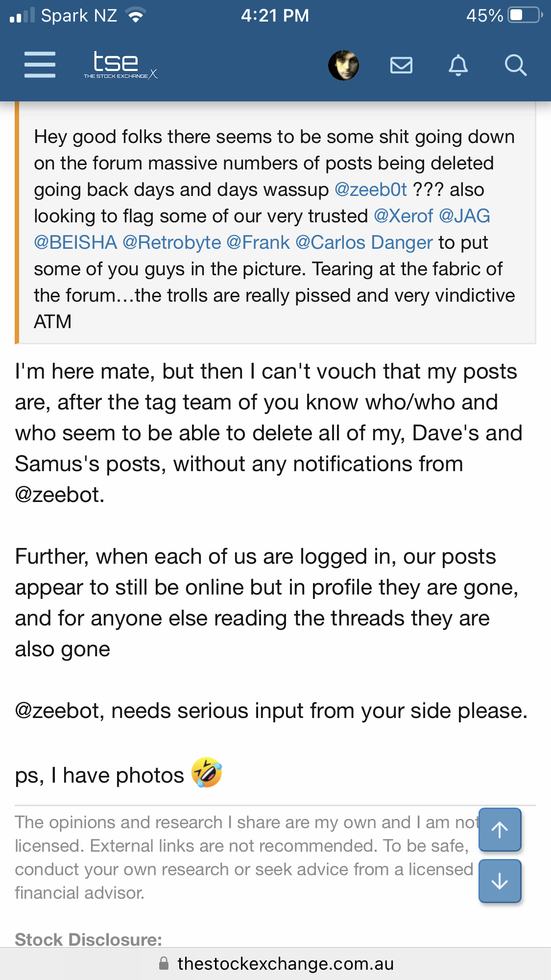Open the @JAG mention link
551x980 pixels.
coord(465,216)
